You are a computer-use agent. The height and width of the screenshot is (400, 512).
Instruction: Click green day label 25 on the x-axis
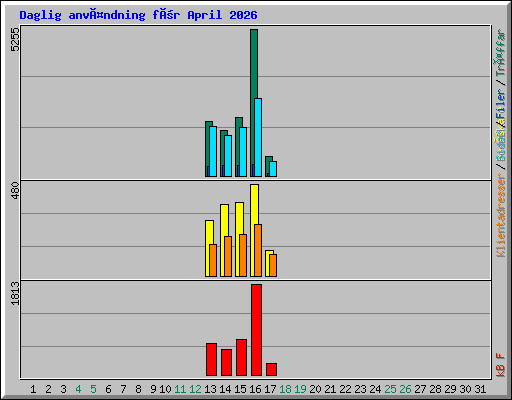[x=390, y=389]
